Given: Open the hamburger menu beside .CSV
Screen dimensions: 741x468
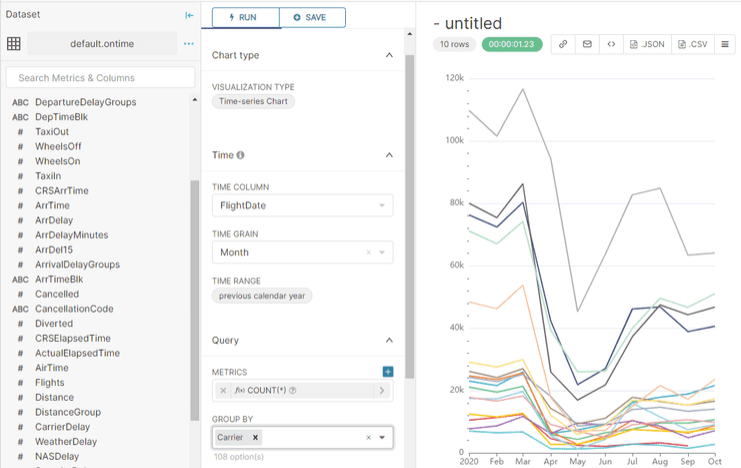Looking at the screenshot, I should point(725,44).
